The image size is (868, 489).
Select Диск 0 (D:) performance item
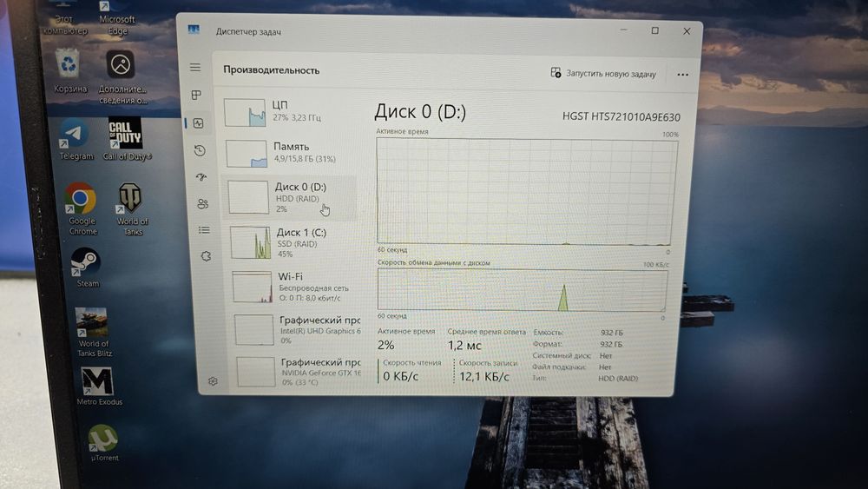pos(291,198)
